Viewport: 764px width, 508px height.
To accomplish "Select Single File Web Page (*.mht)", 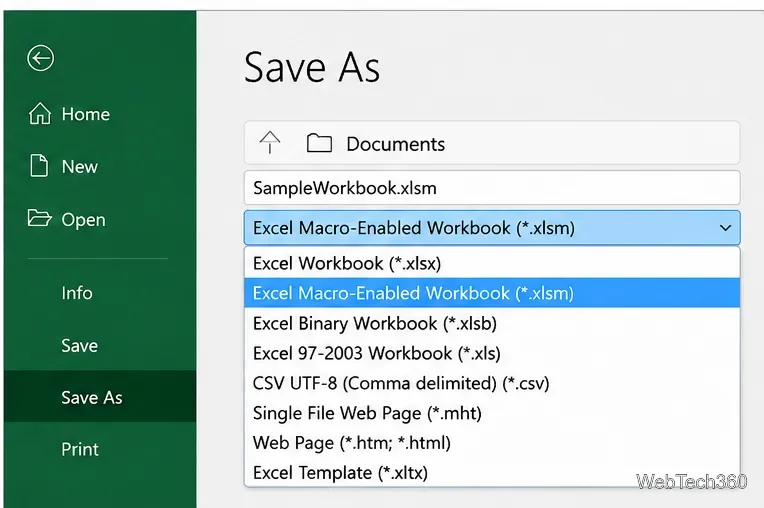I will 492,413.
